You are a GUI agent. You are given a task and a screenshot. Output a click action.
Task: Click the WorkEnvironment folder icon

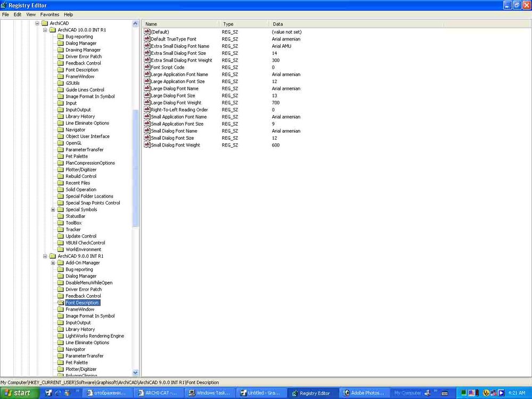(60, 249)
